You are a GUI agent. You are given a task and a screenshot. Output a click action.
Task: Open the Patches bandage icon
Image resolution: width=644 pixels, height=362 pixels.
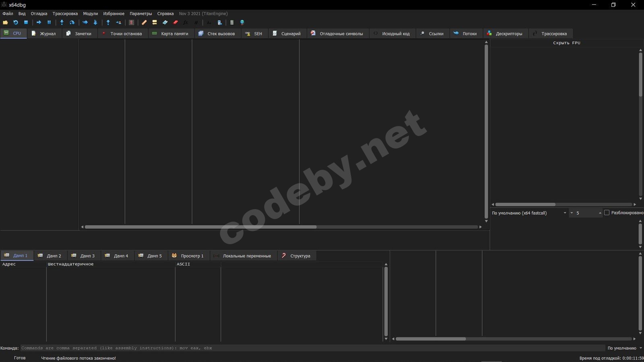click(x=144, y=23)
